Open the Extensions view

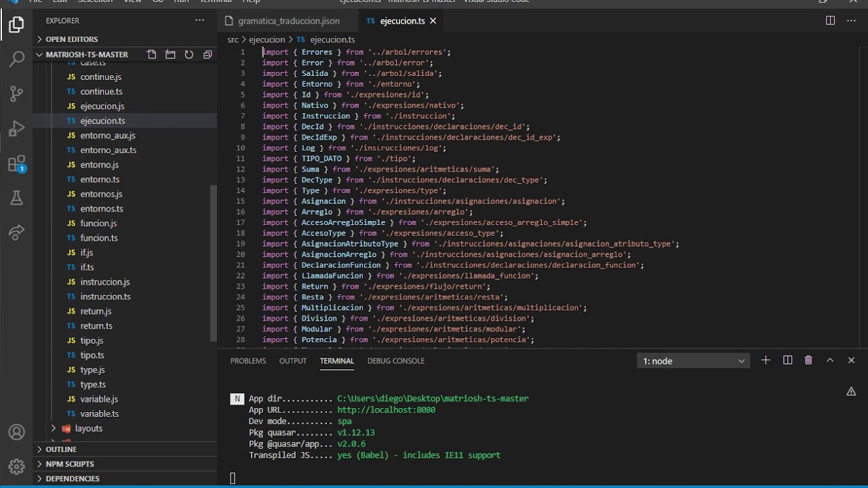pyautogui.click(x=16, y=163)
